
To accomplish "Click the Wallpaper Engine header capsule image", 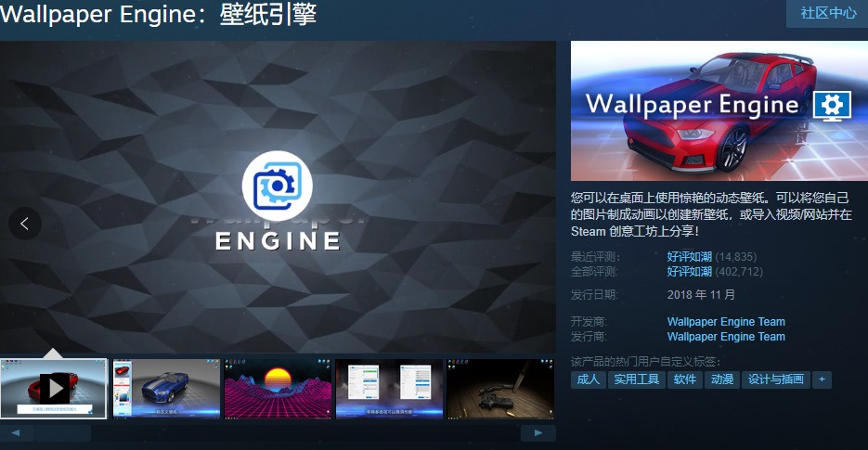I will [x=719, y=110].
